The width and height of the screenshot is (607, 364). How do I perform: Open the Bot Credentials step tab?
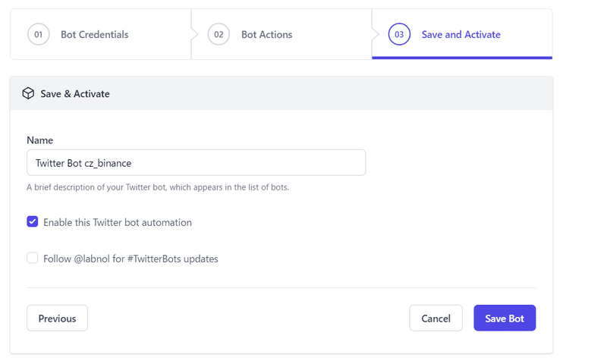tap(101, 34)
